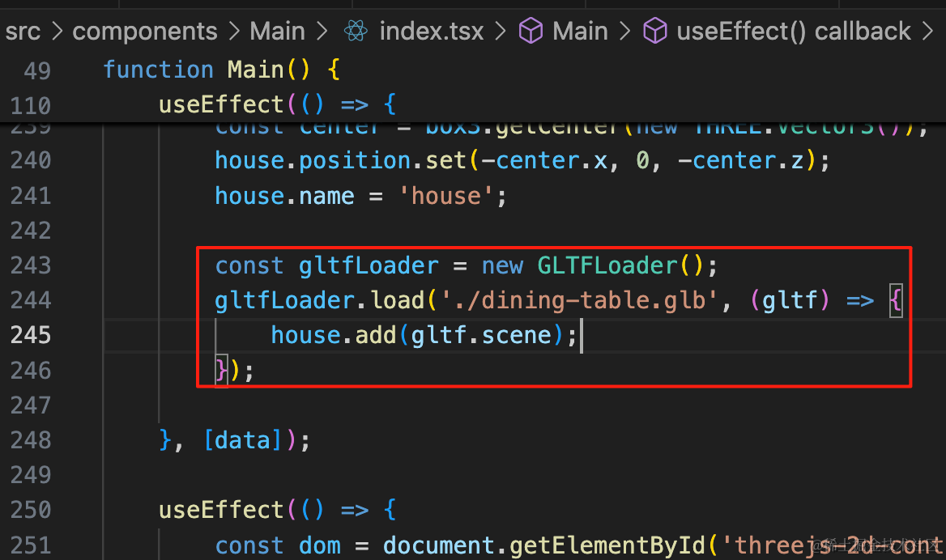Click the GLTFLoader class name
946x560 pixels.
coord(607,265)
